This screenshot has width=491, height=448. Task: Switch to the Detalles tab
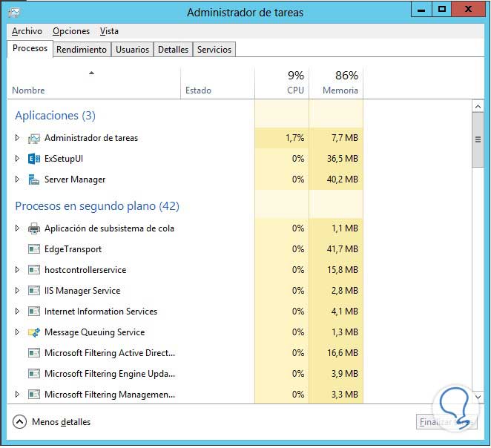coord(173,50)
